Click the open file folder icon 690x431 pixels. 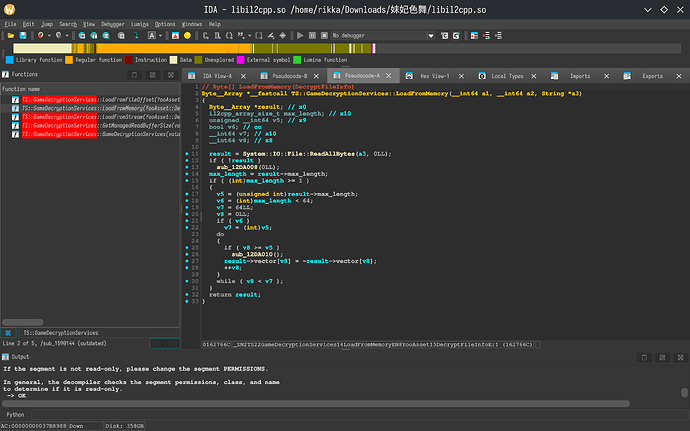11,36
